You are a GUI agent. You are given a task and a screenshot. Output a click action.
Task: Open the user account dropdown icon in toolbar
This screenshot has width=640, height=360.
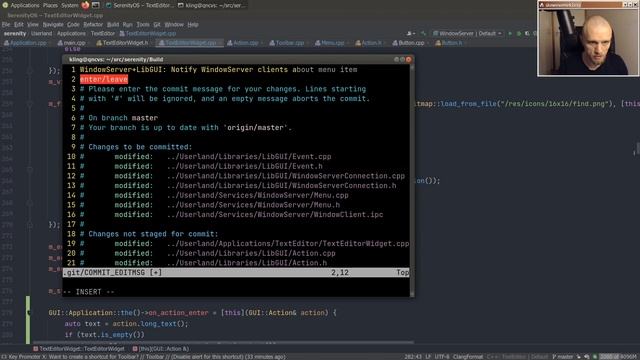click(411, 33)
